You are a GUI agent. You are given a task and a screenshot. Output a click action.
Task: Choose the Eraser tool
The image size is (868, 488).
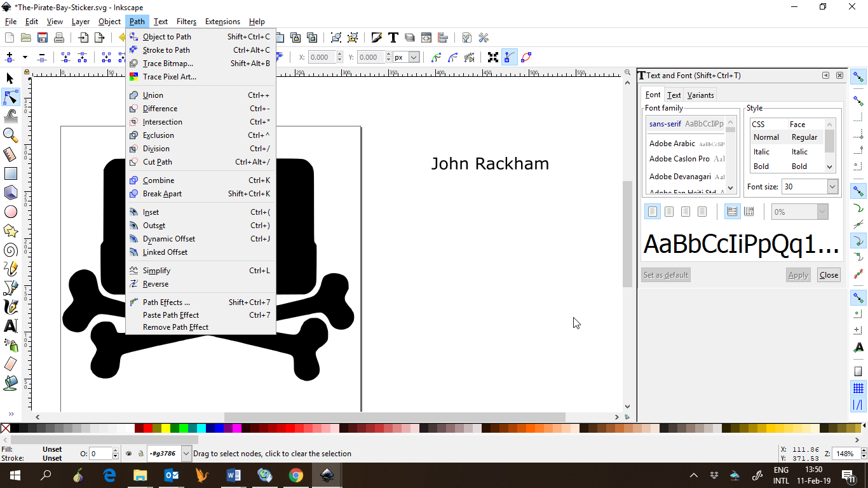coord(10,364)
